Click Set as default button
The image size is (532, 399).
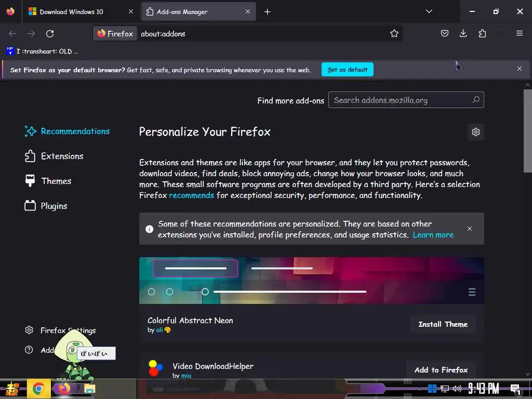348,70
